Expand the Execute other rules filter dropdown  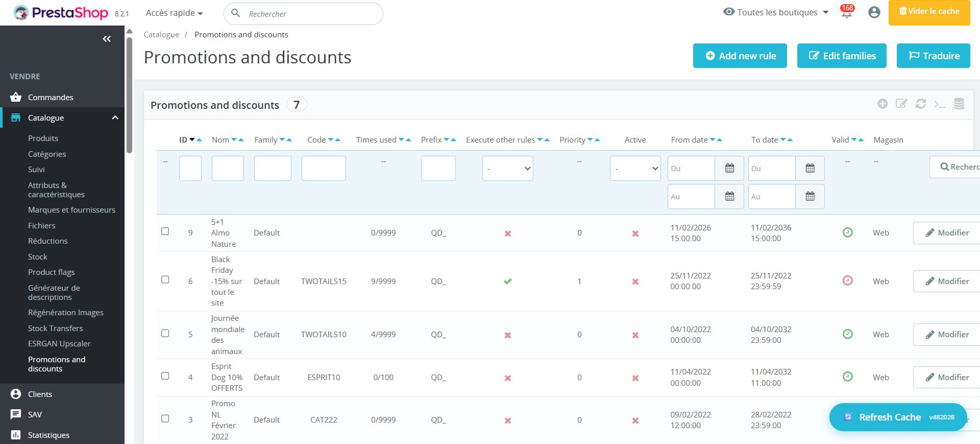tap(507, 169)
